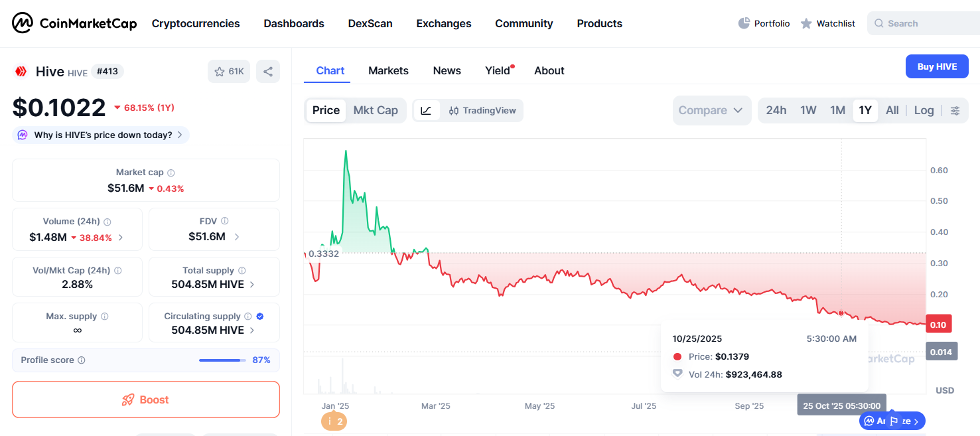Toggle the Log scale option
The image size is (980, 436).
(x=924, y=111)
